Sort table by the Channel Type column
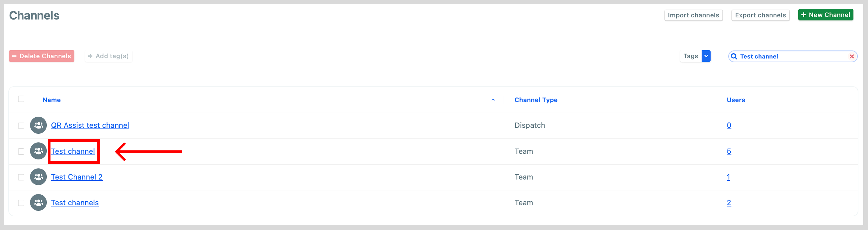868x230 pixels. [x=536, y=100]
